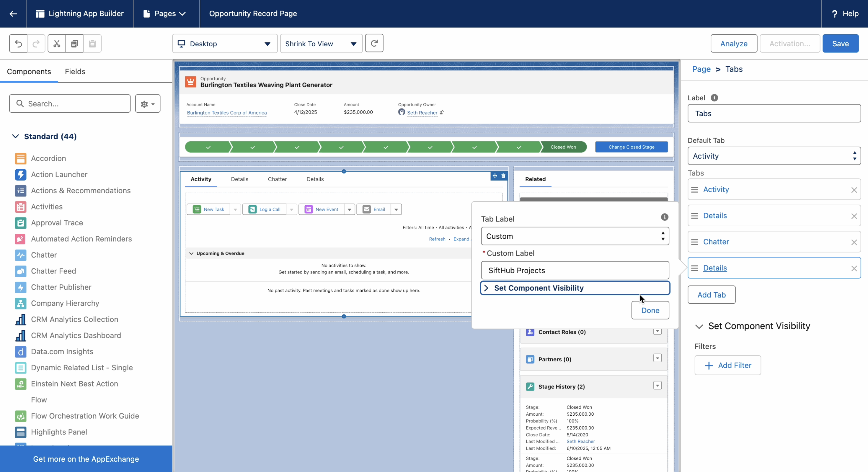
Task: Delete selected Tabs component with the trash icon
Action: tap(503, 176)
